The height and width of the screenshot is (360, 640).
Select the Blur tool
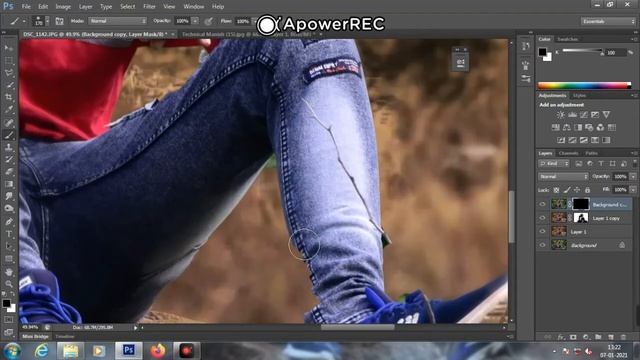coord(9,196)
